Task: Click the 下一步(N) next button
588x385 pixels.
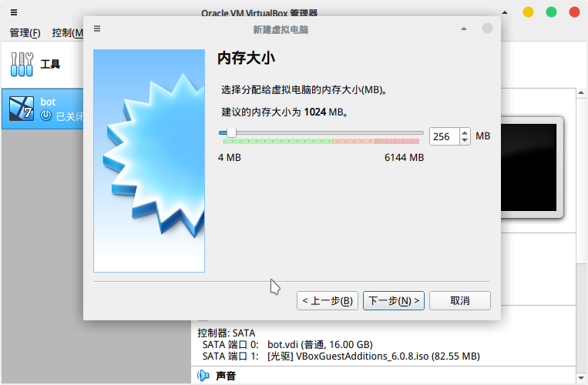Action: click(x=393, y=300)
